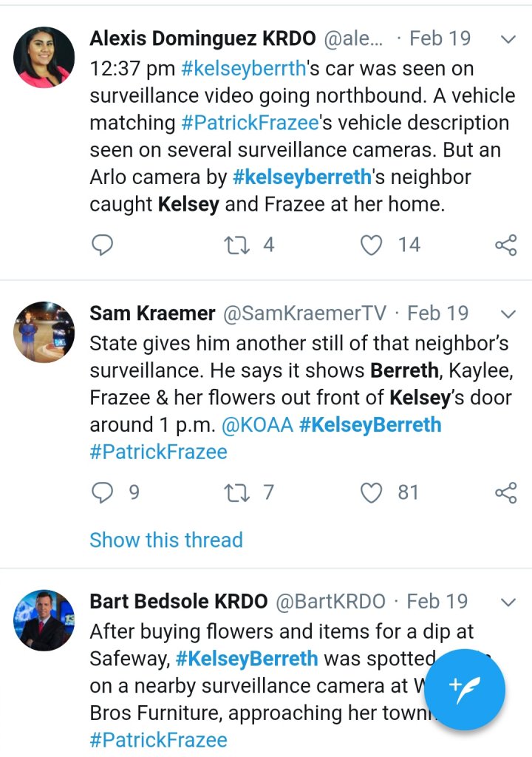Like Sam Kraemer's tweet with 81 likes
This screenshot has width=532, height=757.
click(372, 492)
